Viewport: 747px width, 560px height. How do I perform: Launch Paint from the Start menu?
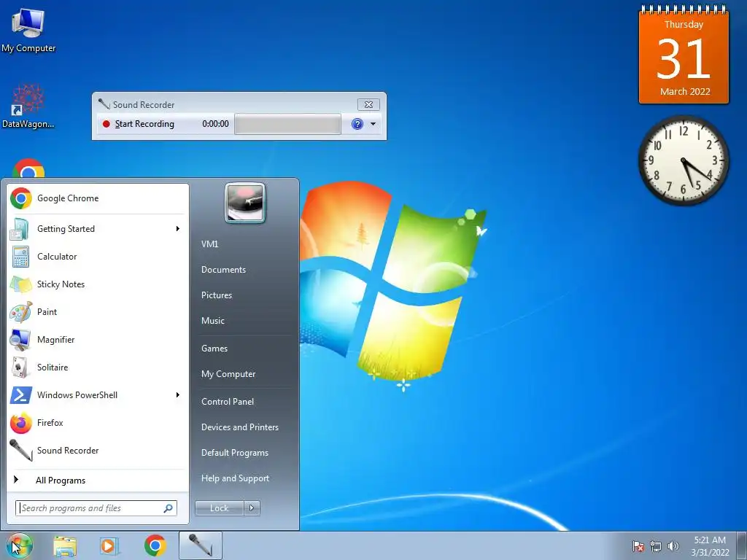click(98, 312)
